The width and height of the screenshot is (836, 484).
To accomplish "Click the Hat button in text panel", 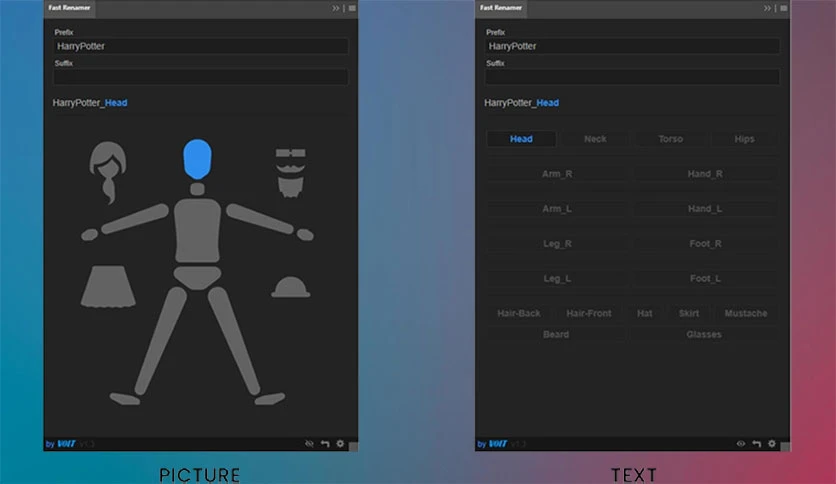I will pyautogui.click(x=645, y=313).
